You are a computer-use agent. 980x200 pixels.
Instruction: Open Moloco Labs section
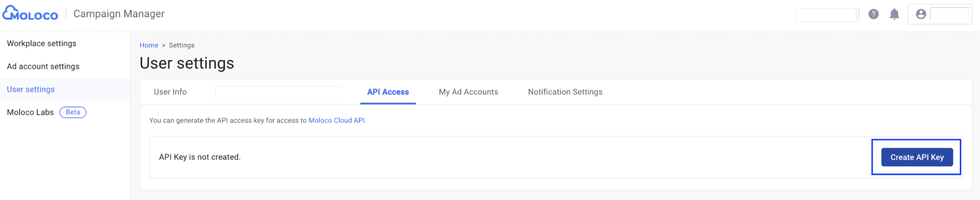[30, 113]
